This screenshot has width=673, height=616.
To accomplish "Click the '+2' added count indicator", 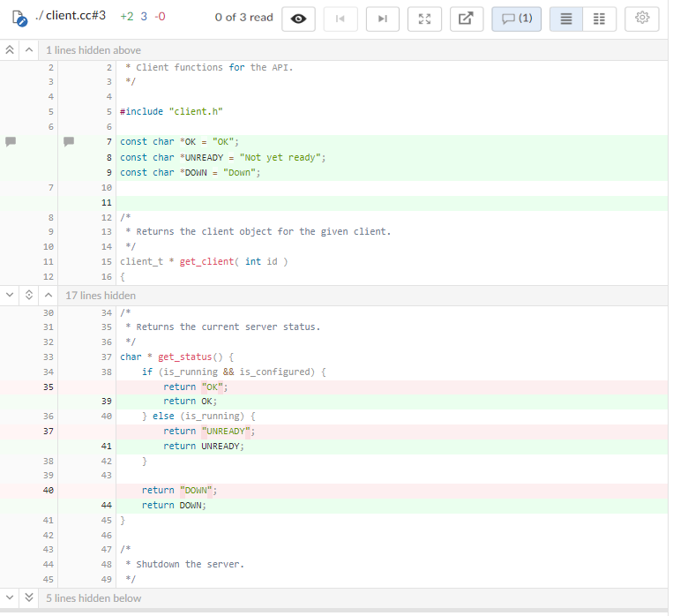I will (x=127, y=17).
